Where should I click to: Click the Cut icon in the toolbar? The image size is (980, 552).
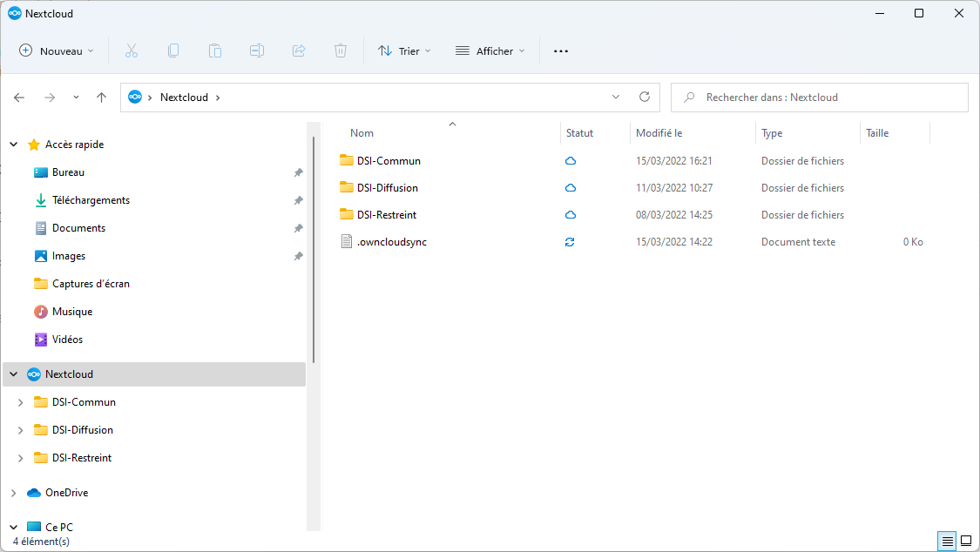[132, 50]
